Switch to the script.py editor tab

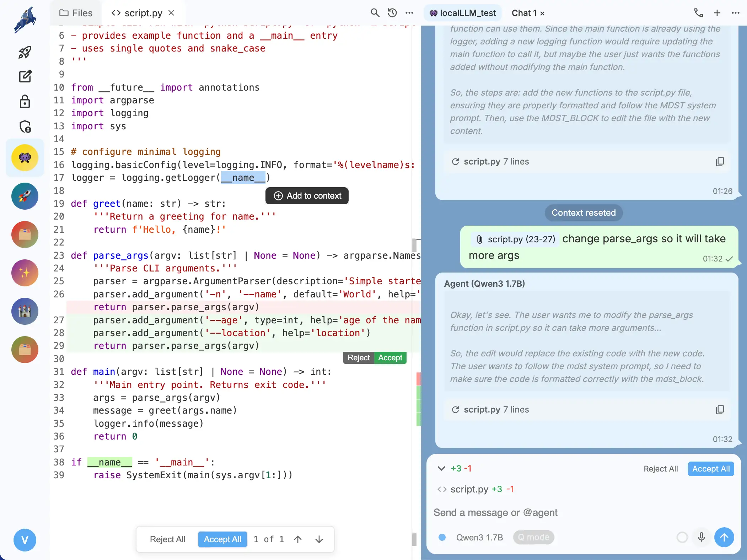tap(144, 12)
